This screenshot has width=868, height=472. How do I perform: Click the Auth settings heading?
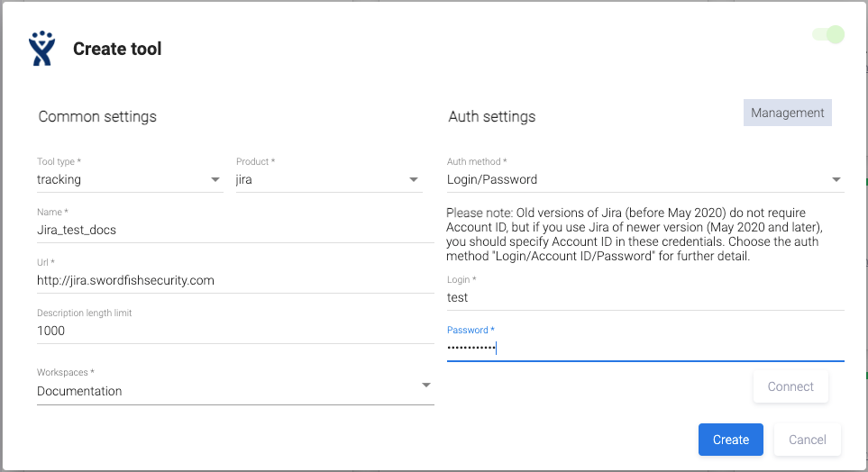tap(491, 117)
